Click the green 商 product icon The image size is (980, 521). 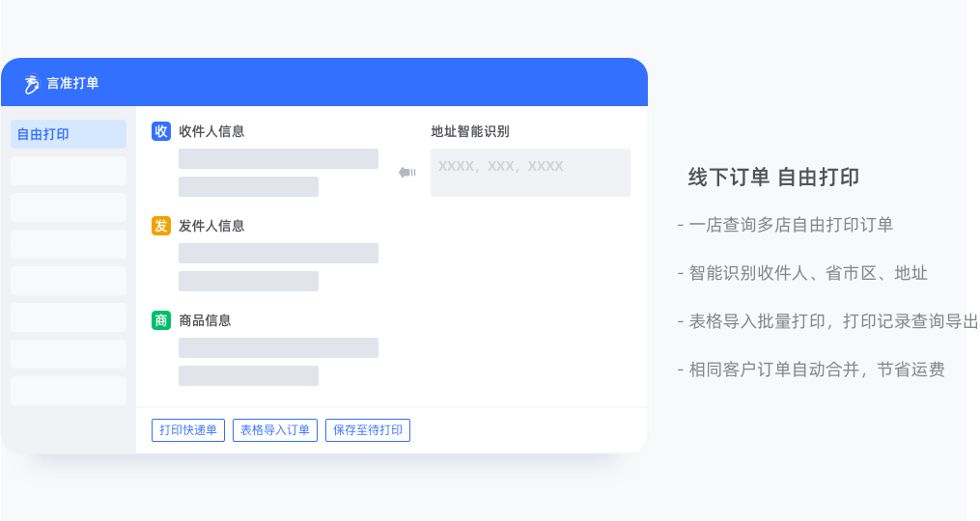(161, 320)
